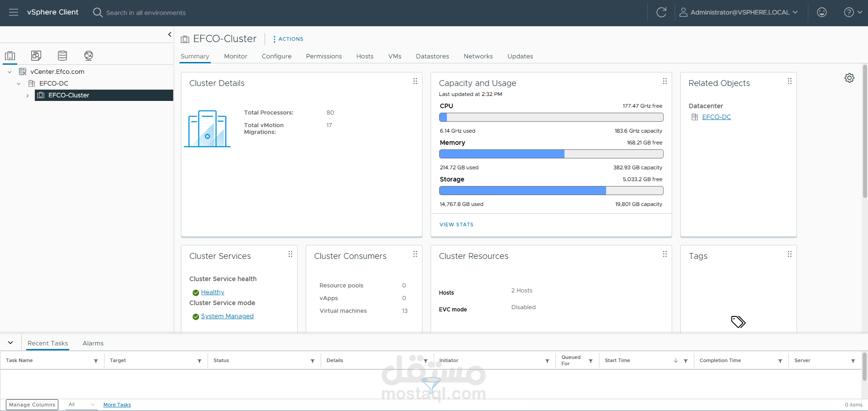Open summary page settings gear

849,78
